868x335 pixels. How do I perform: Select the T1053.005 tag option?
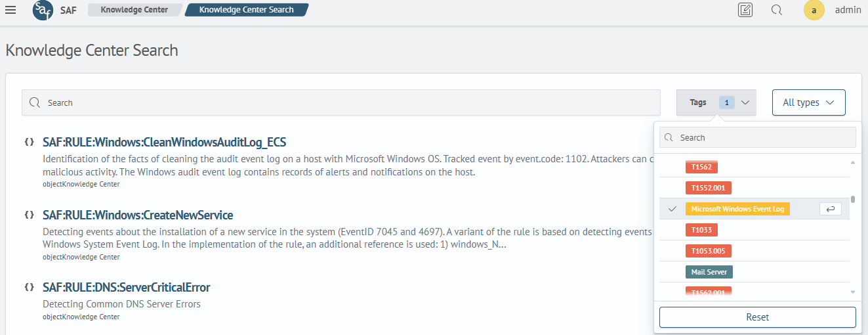tap(708, 251)
